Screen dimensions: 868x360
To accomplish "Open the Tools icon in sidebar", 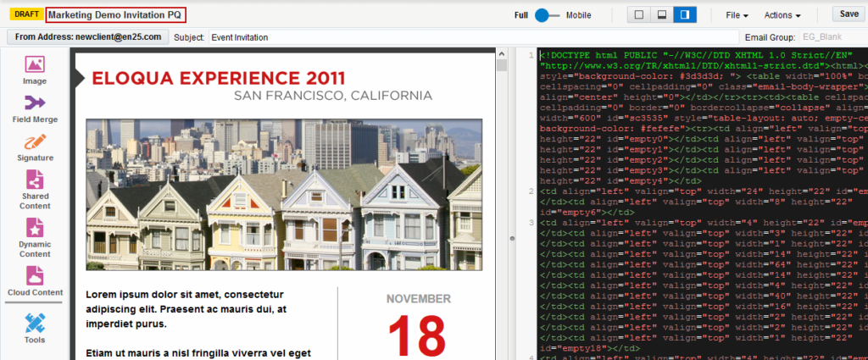I will (35, 323).
